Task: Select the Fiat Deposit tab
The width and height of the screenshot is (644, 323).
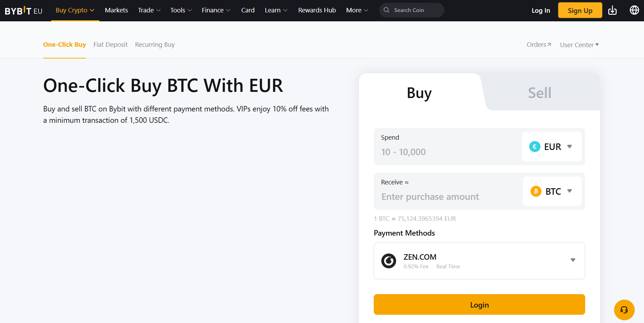Action: click(x=110, y=45)
